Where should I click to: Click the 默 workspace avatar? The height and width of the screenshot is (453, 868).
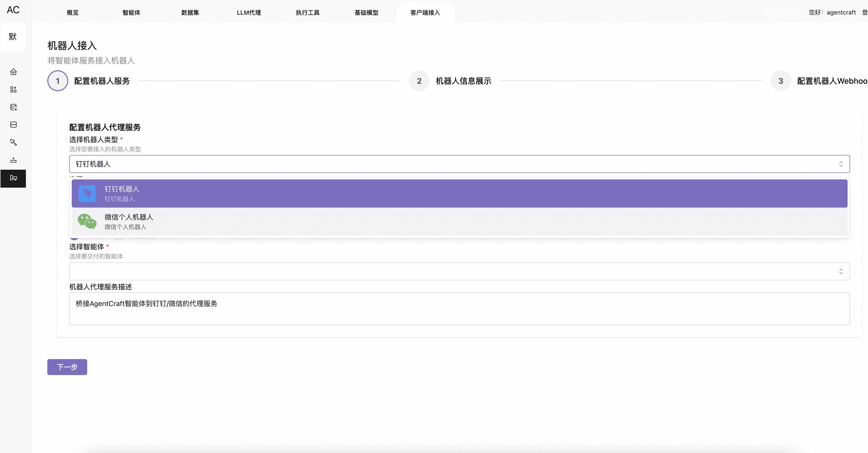(x=13, y=37)
